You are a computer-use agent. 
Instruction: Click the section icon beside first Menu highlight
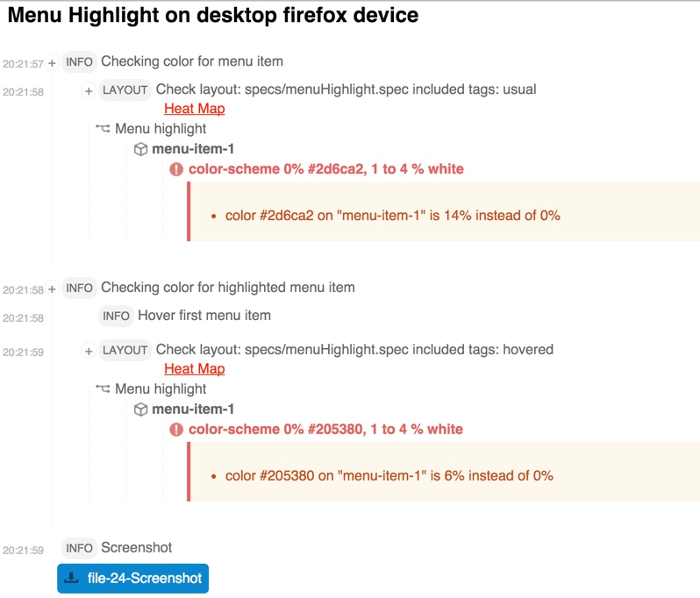pos(103,129)
